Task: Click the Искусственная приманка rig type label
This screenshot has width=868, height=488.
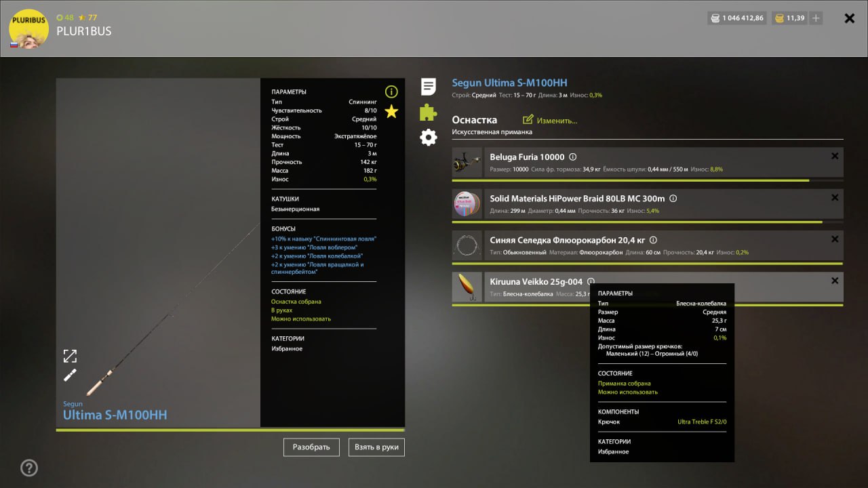Action: (x=492, y=132)
